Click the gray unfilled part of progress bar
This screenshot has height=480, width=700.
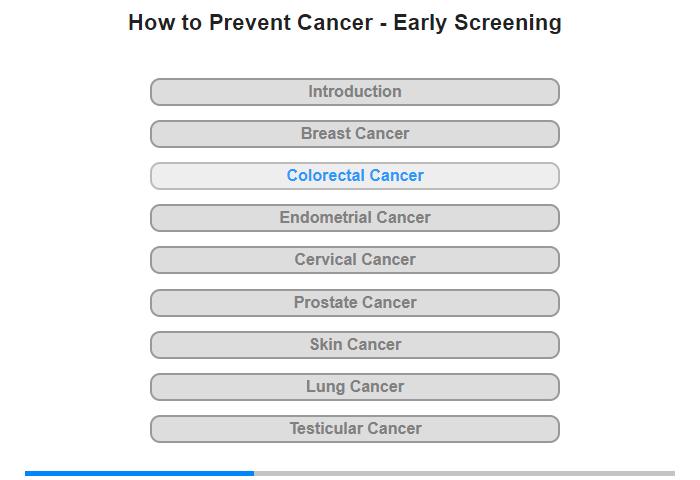pos(464,473)
